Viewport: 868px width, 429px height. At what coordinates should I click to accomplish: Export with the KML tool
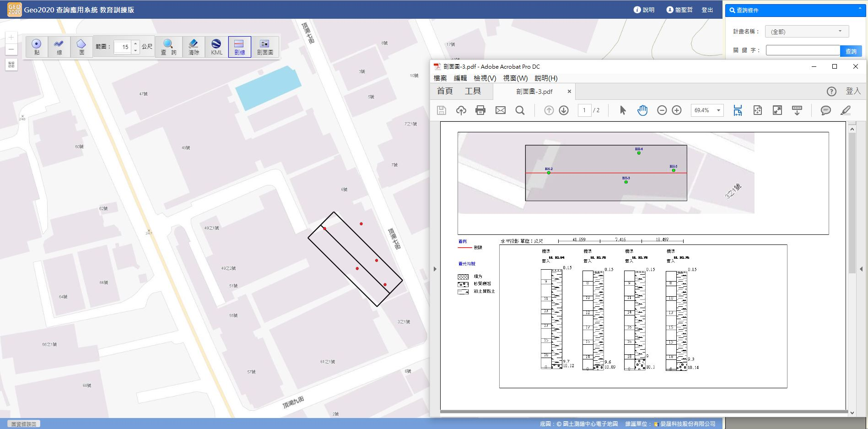216,47
